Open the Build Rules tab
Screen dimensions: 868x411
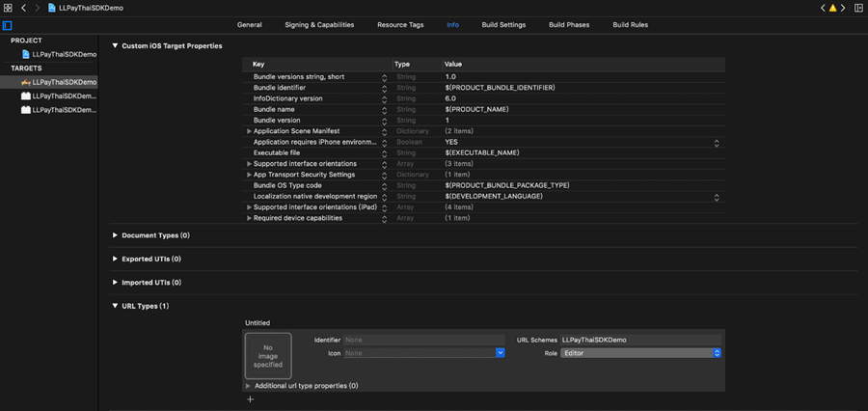coord(631,25)
